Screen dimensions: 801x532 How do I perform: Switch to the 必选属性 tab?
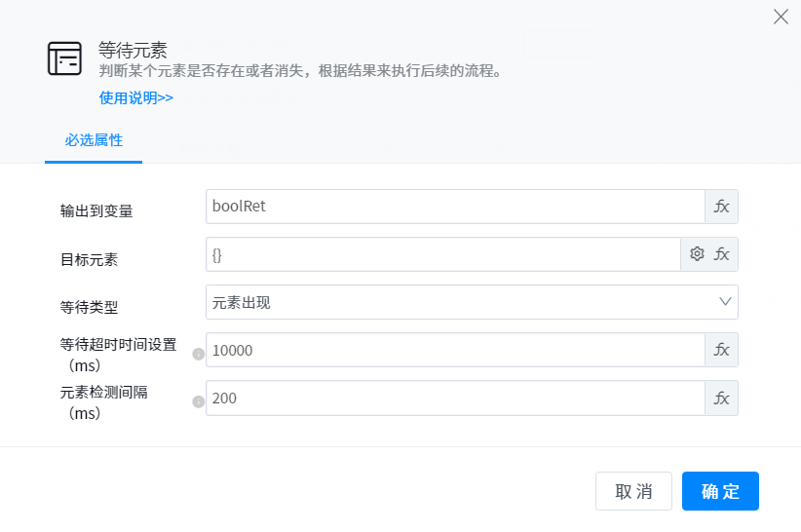pyautogui.click(x=94, y=139)
